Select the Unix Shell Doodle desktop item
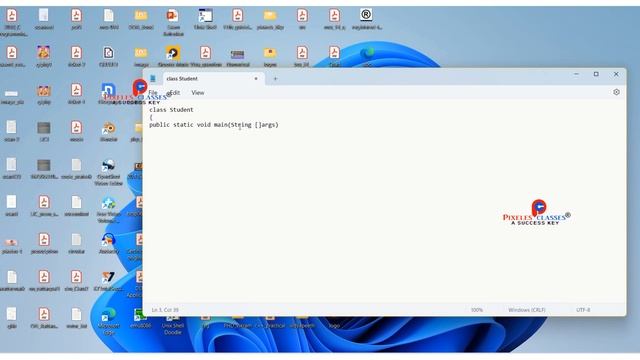The image size is (640, 360). click(x=173, y=324)
